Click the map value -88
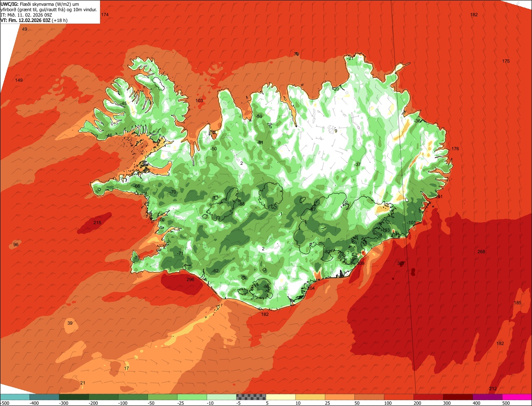The width and height of the screenshot is (532, 406). tap(241, 204)
